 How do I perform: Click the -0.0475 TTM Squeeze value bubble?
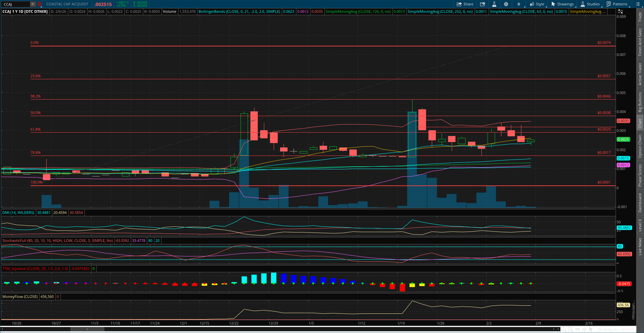click(x=624, y=283)
